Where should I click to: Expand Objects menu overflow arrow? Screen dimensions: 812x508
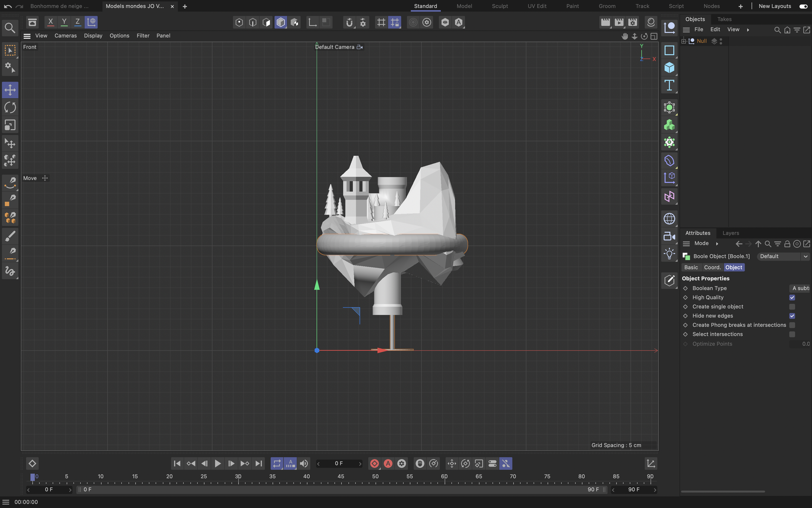click(x=748, y=30)
